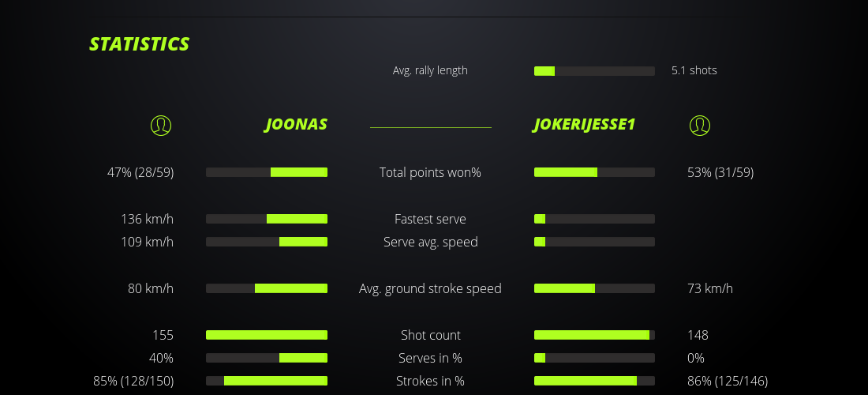
Task: Click JOKERIJESSE1's Total points won bar
Action: 594,172
